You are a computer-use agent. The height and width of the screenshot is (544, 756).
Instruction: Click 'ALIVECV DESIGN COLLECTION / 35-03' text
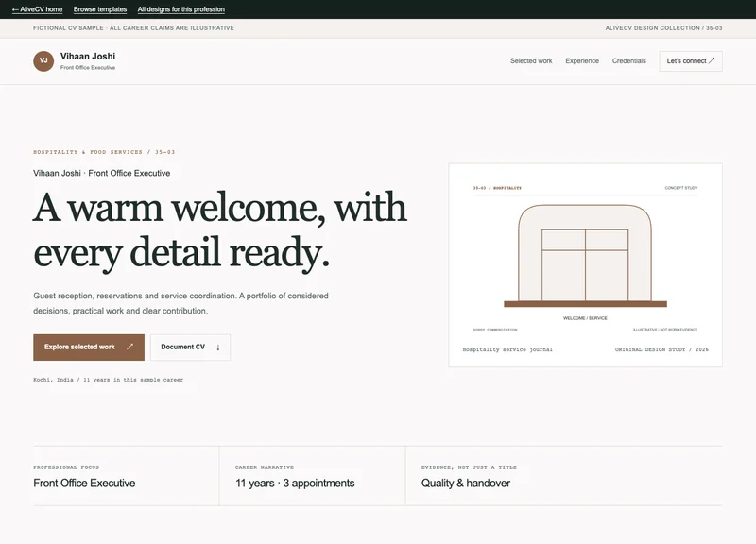[x=664, y=28]
